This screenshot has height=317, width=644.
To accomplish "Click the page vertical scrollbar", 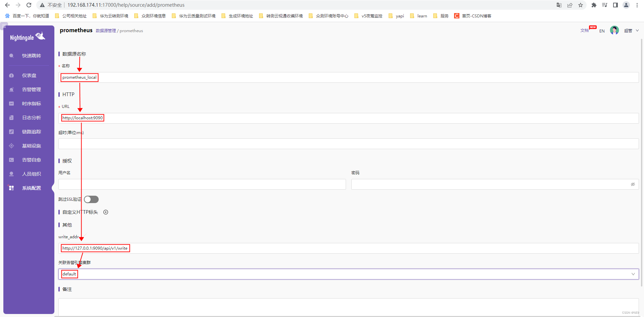I will tap(642, 163).
